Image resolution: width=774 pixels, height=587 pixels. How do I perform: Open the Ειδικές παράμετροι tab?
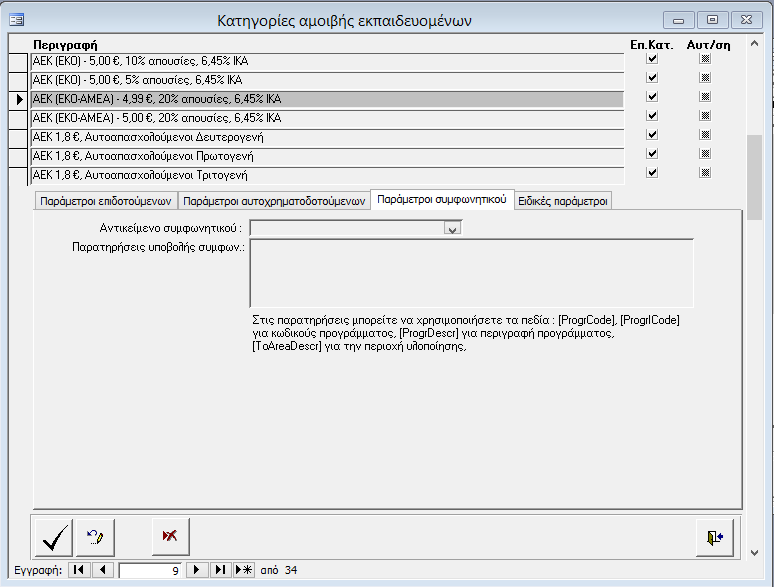click(563, 200)
